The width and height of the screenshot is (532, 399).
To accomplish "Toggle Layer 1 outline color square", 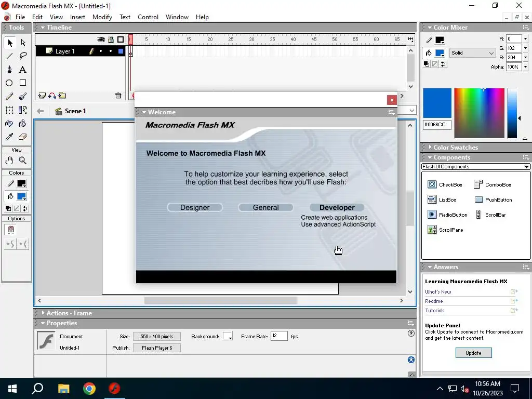I will (x=121, y=51).
